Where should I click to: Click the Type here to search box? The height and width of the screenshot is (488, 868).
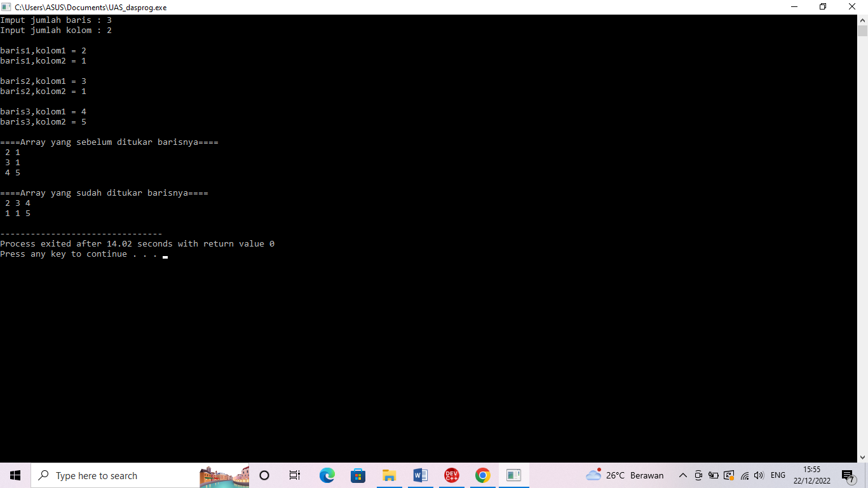[140, 475]
